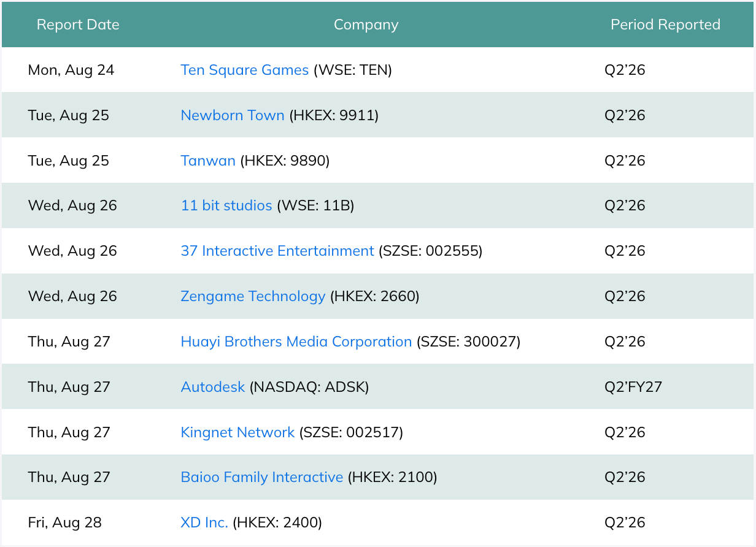Open the Kingnet Network link

pos(237,432)
